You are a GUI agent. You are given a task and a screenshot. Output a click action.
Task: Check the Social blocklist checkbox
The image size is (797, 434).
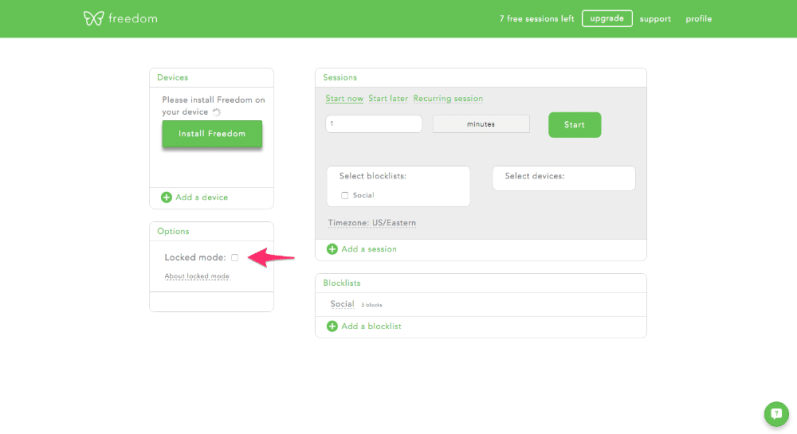(345, 195)
